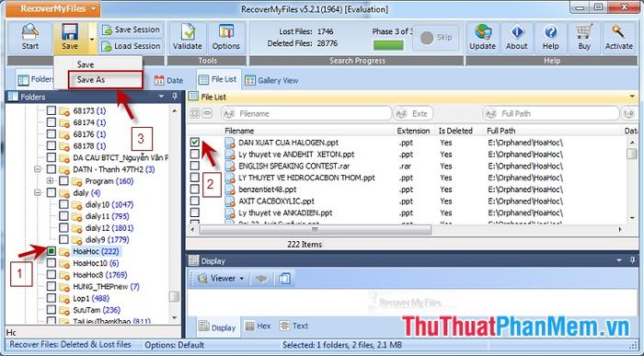Screen dimensions: 644x356
Task: Click the Extension filter field
Action: [x=413, y=114]
